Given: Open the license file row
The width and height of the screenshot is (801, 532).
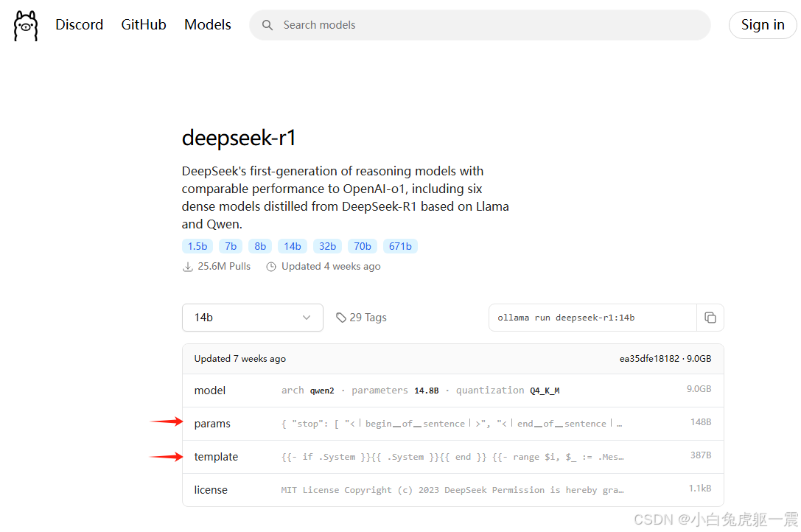Looking at the screenshot, I should click(452, 489).
